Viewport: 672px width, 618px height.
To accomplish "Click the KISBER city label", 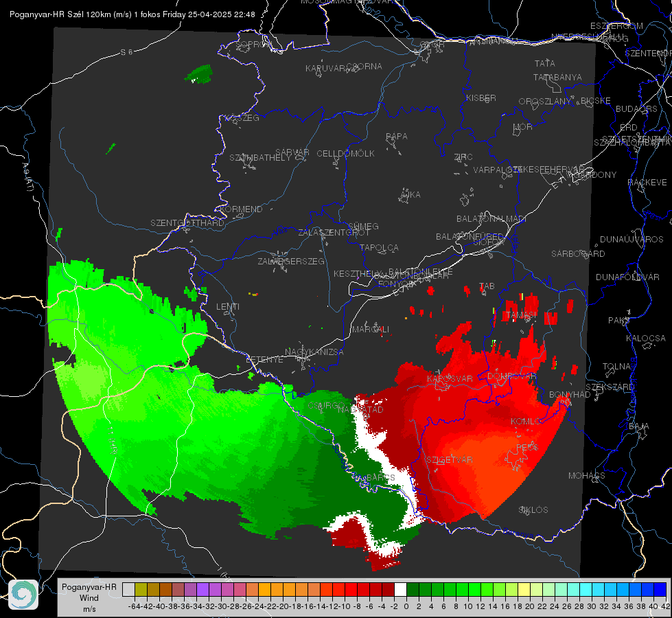I will 481,98.
